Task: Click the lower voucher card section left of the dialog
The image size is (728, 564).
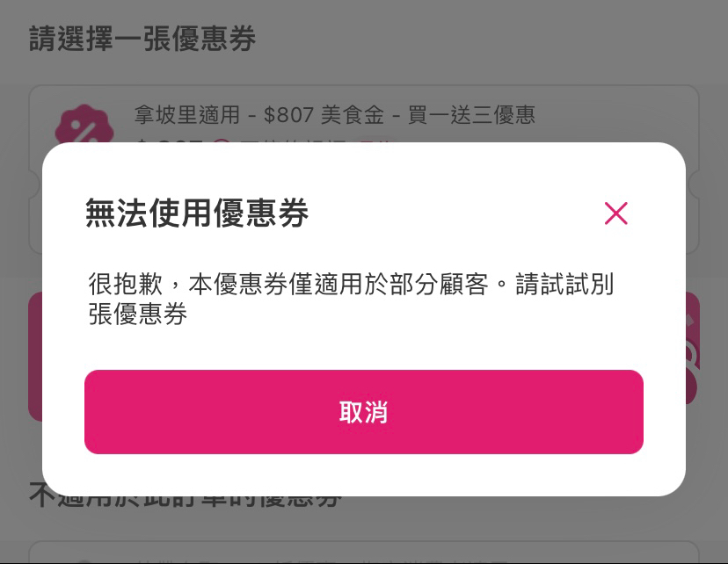Action: tap(35, 224)
